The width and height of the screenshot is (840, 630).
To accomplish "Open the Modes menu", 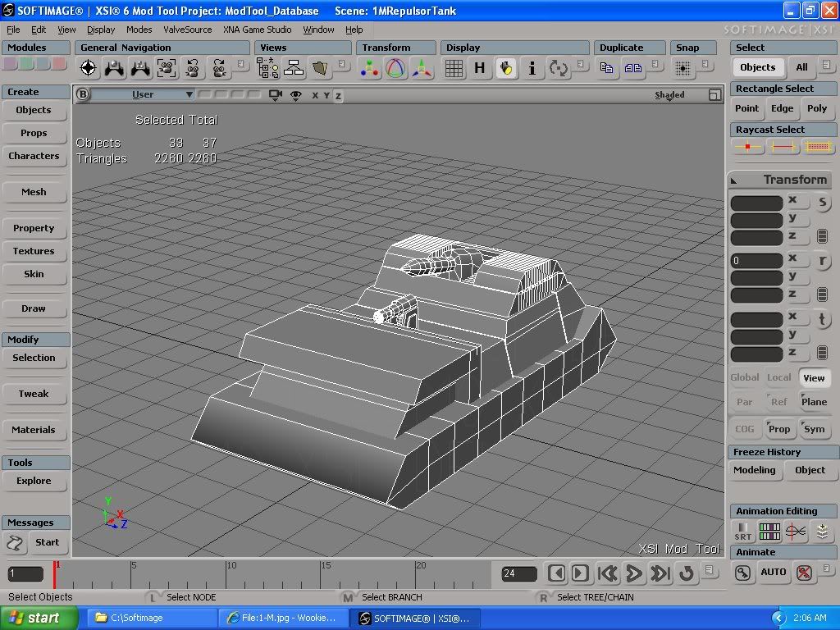I will pos(139,30).
